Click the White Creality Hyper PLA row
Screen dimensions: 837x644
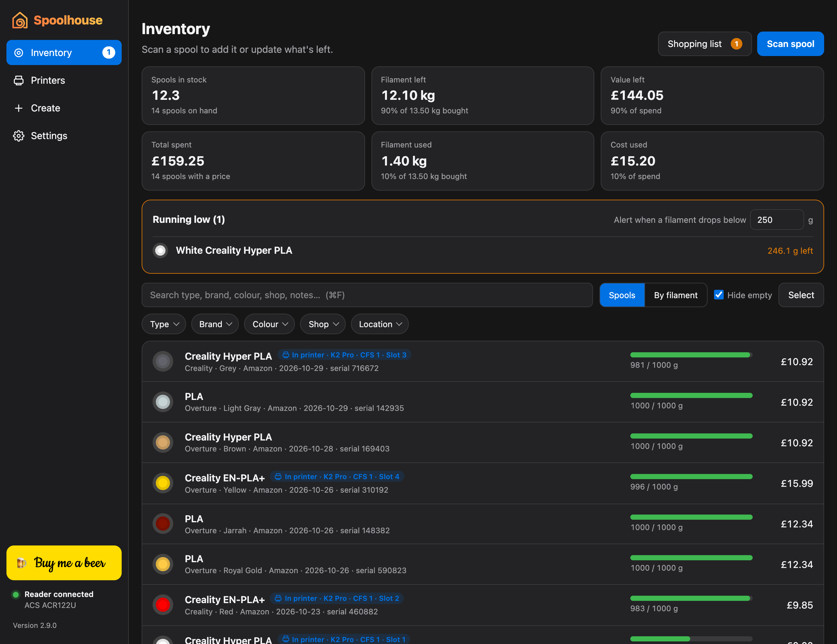(483, 251)
